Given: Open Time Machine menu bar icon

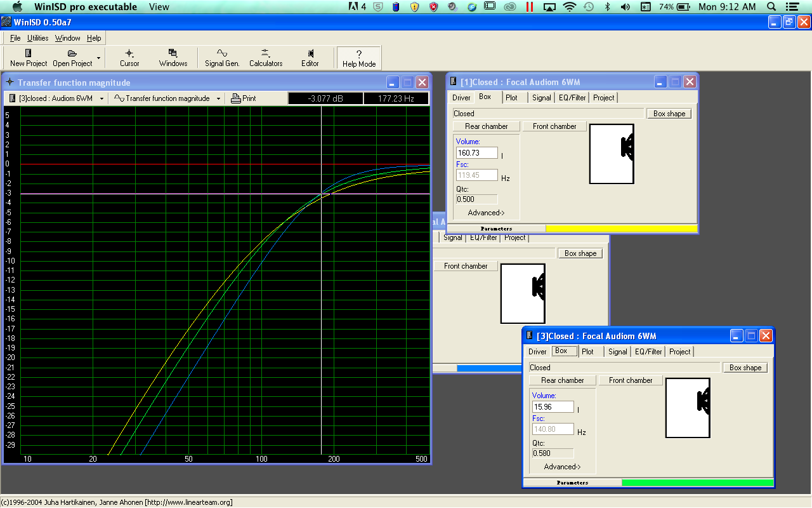Looking at the screenshot, I should click(x=588, y=7).
